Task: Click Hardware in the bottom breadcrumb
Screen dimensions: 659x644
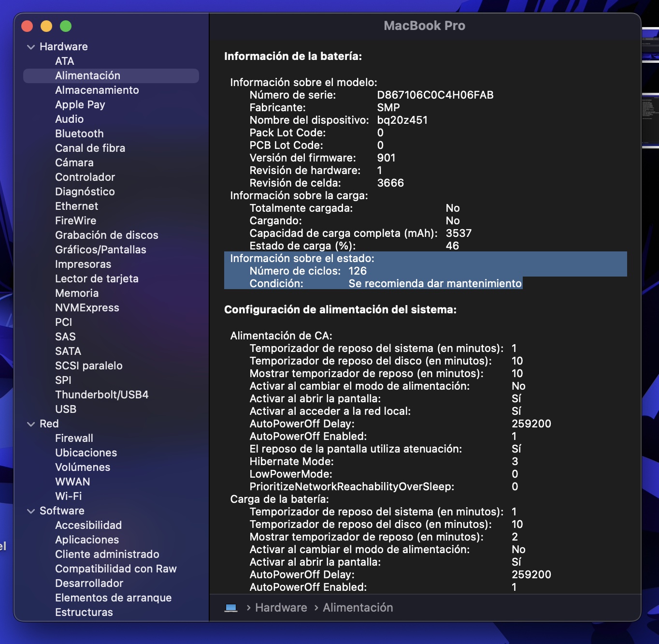Action: 281,608
